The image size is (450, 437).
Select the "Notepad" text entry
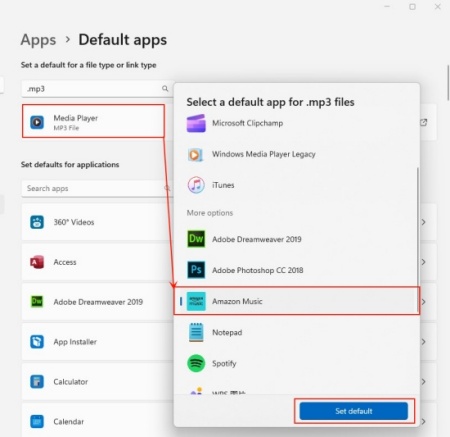tap(227, 332)
